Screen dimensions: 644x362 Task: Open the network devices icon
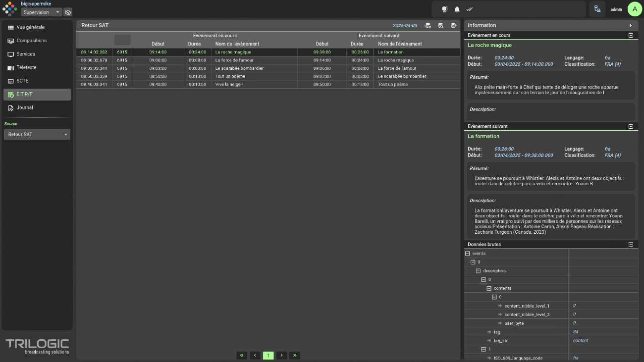(597, 9)
